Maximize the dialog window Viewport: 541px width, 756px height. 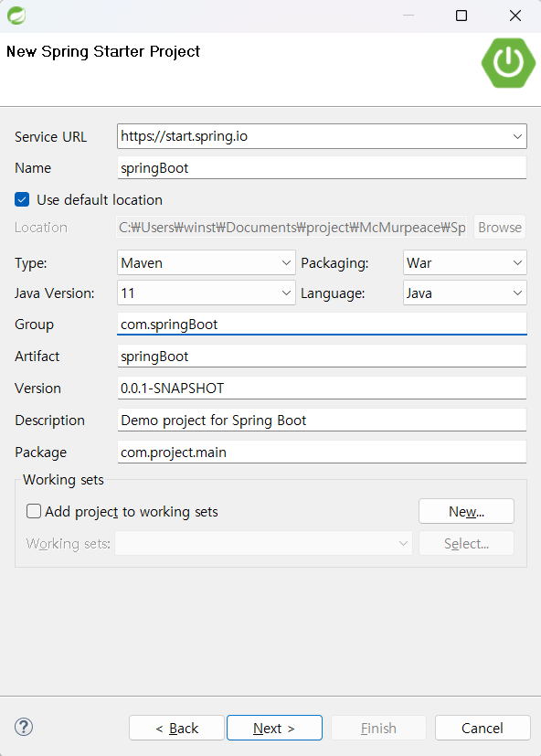pyautogui.click(x=461, y=16)
